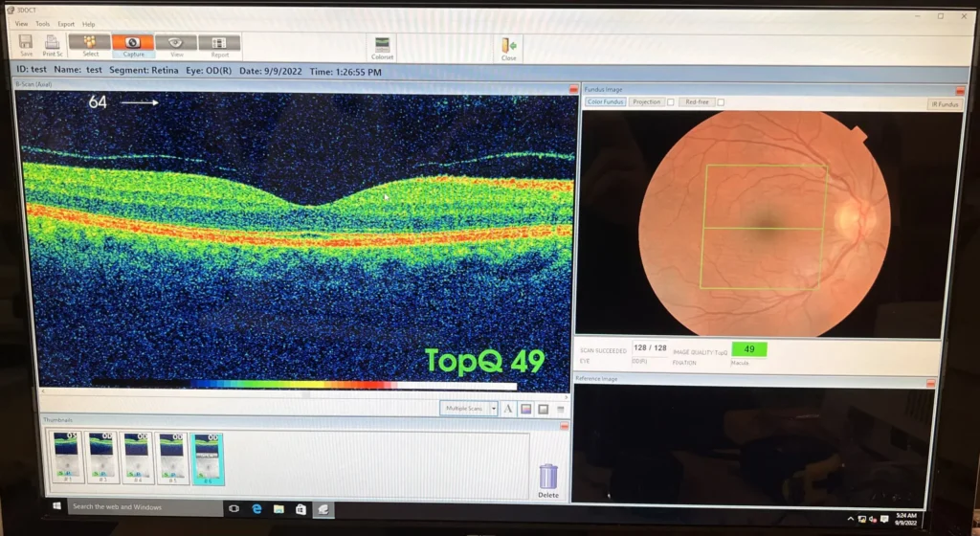Open the Help menu
This screenshot has width=980, height=536.
click(x=89, y=24)
